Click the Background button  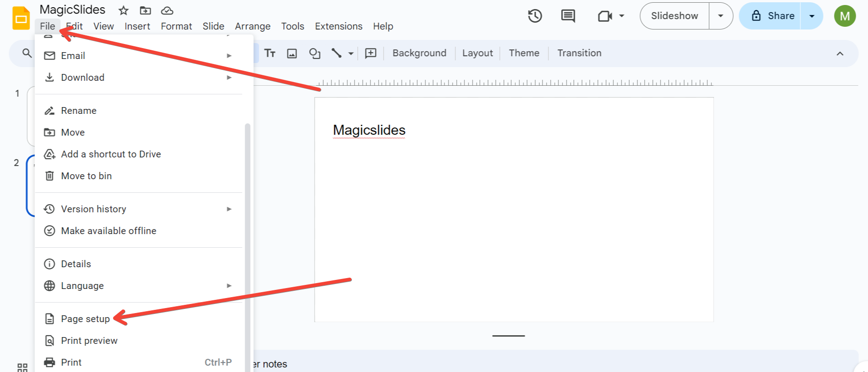pos(419,53)
